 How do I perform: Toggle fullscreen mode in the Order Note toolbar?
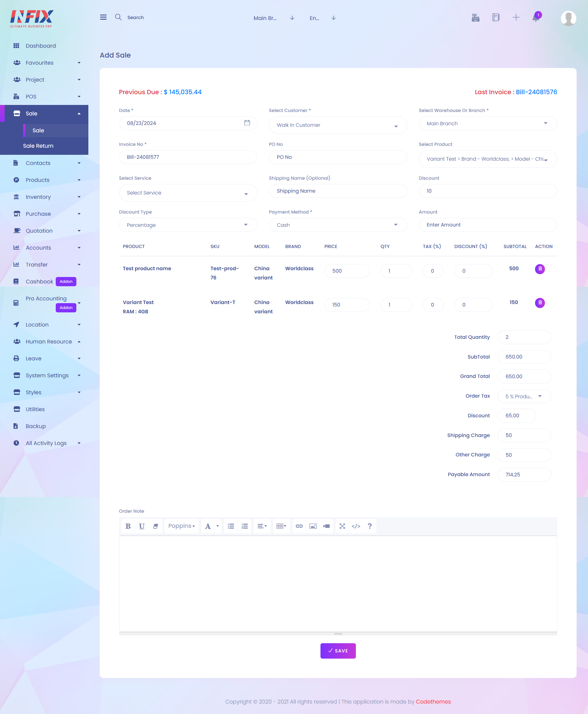coord(342,526)
